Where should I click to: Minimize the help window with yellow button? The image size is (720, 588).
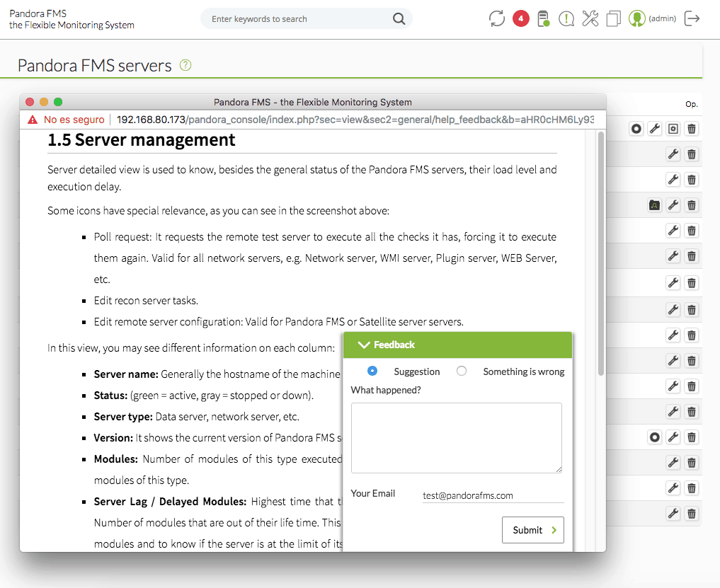click(44, 102)
